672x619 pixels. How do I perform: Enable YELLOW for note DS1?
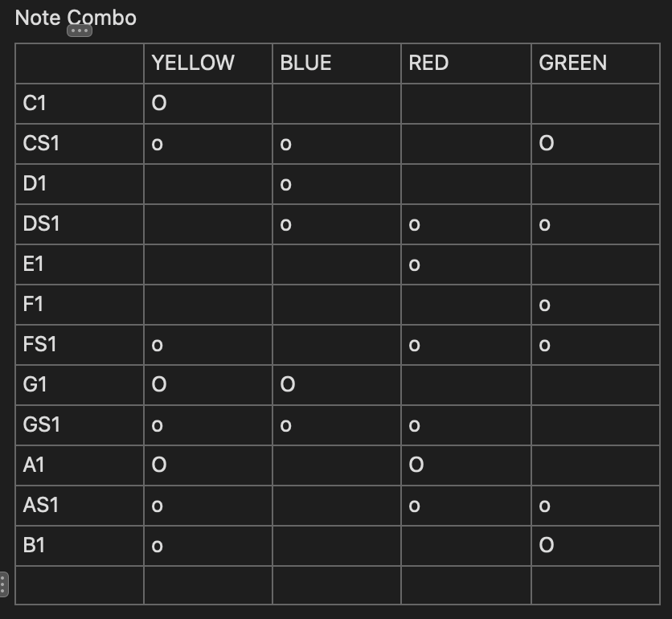pos(207,224)
